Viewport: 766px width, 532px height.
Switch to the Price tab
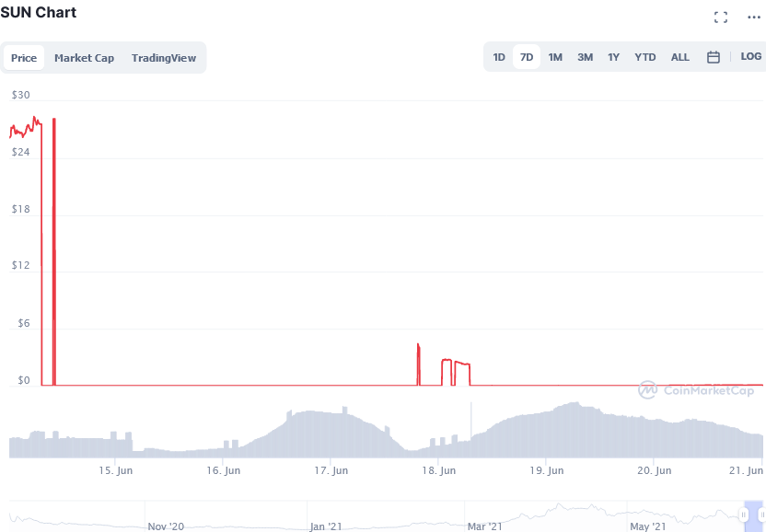click(24, 58)
